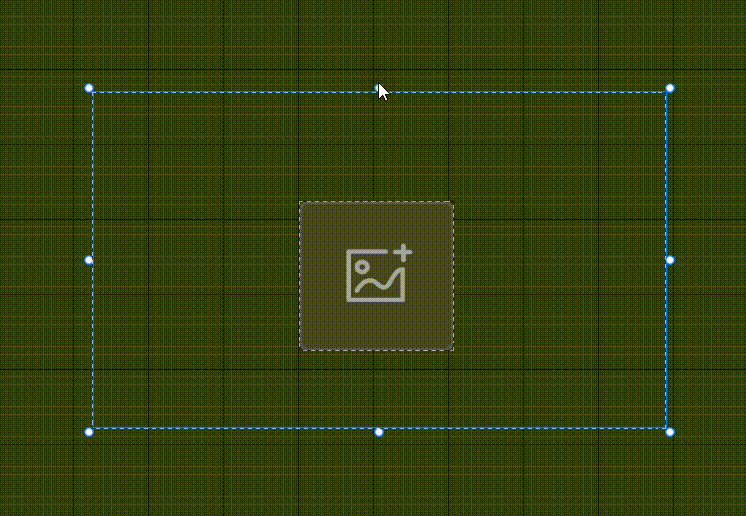This screenshot has height=516, width=746.
Task: Click the left-middle selection handle
Action: tap(89, 260)
